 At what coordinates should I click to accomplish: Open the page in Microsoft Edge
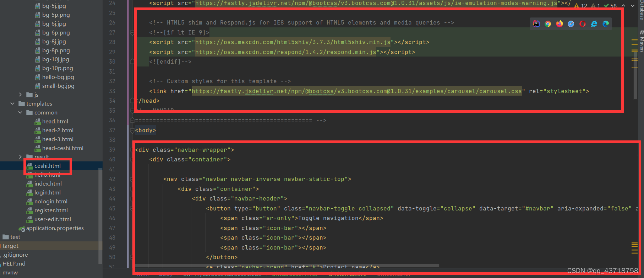[606, 24]
